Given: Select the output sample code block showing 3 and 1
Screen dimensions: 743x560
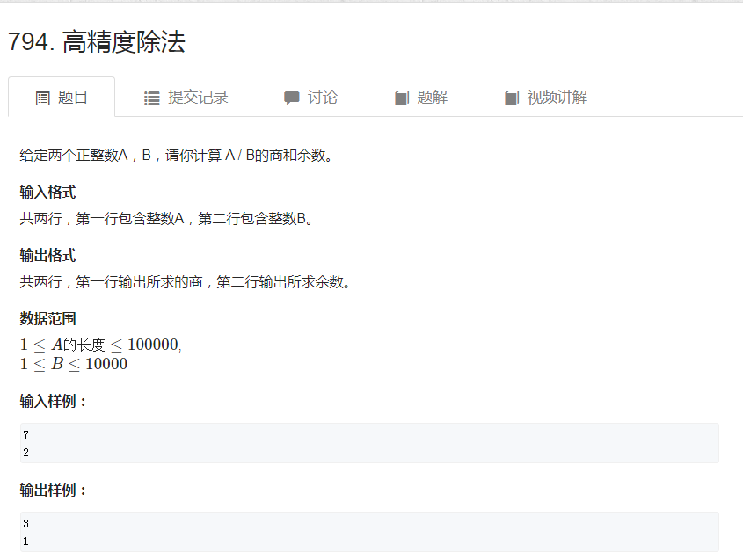Looking at the screenshot, I should click(x=369, y=531).
